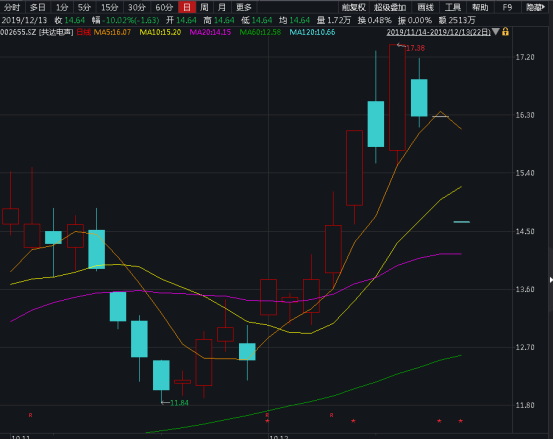The height and width of the screenshot is (440, 554).
Task: Select the 5分 five-minute period
Action: 84,7
